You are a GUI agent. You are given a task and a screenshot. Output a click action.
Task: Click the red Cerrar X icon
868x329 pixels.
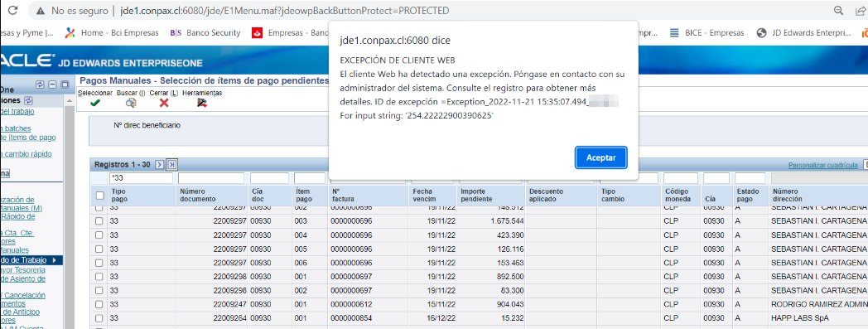point(164,103)
